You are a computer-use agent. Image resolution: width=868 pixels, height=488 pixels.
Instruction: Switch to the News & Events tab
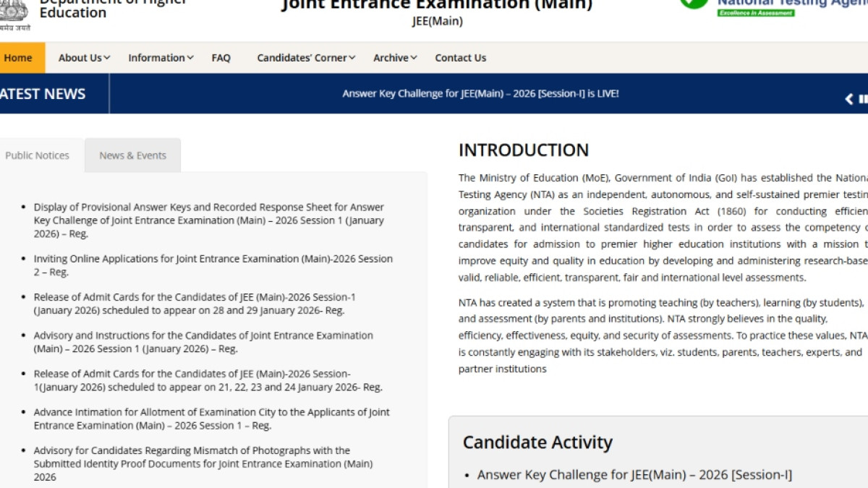pos(132,155)
